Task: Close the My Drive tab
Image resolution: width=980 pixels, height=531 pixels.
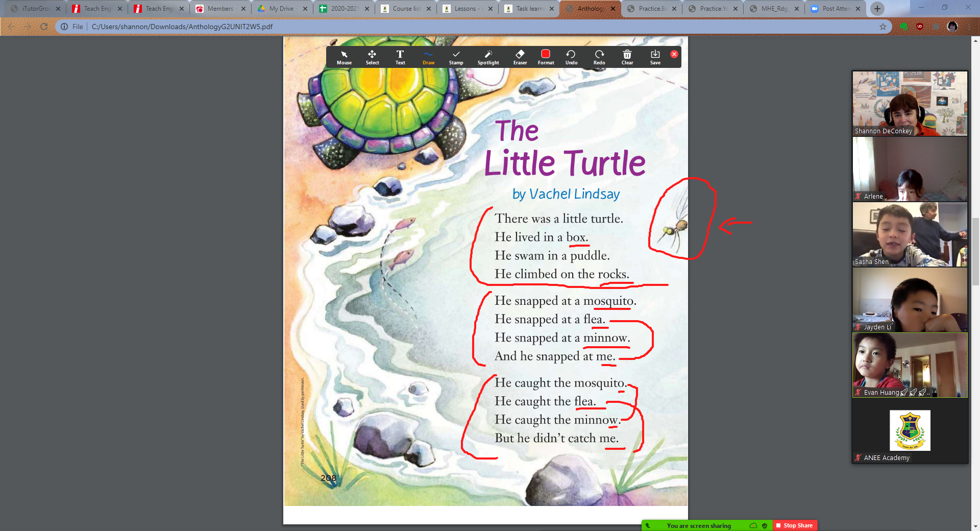Action: (x=305, y=9)
